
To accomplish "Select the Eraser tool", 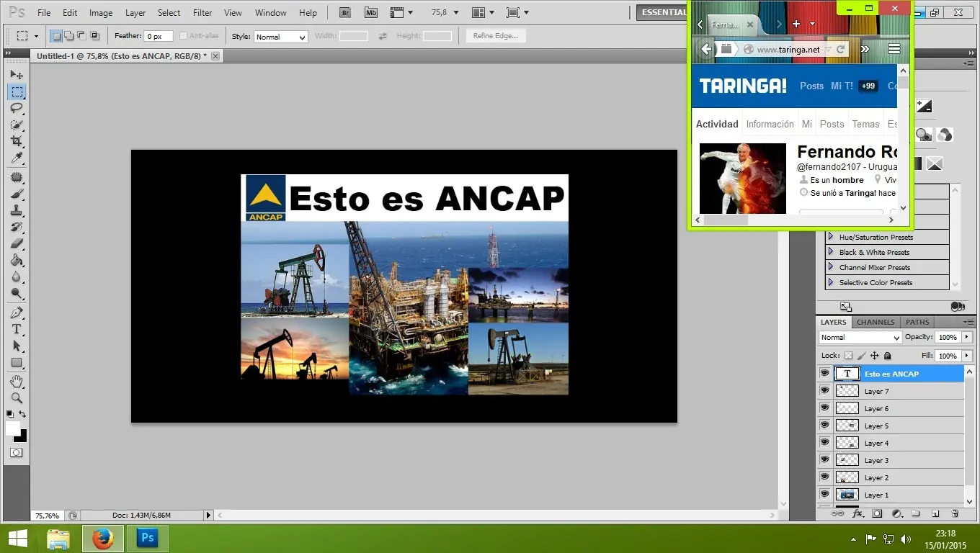I will [17, 243].
